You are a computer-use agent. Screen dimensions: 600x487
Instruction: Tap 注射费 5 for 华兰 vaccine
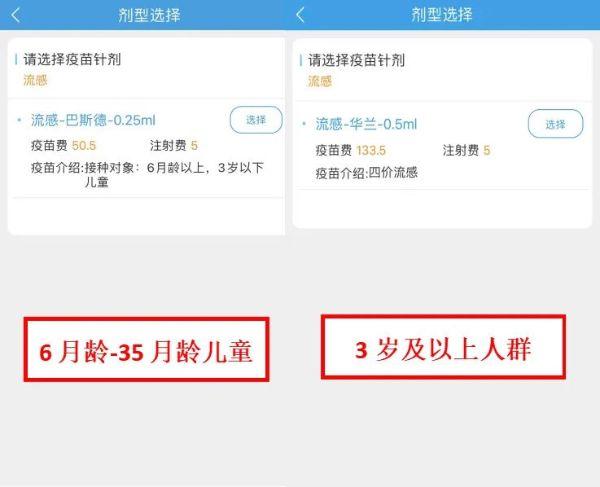point(466,150)
